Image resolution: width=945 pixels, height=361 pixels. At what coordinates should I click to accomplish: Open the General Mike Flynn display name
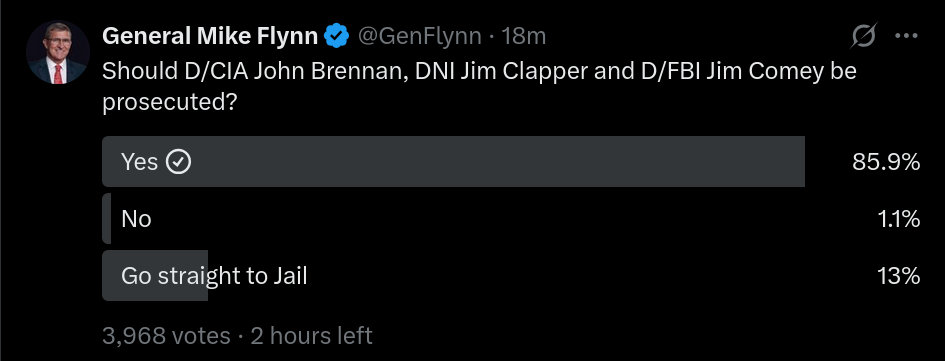[x=210, y=36]
